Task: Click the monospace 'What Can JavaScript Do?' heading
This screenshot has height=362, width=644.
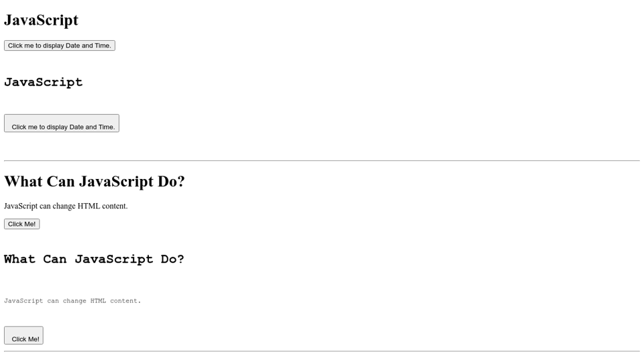Action: pyautogui.click(x=94, y=259)
